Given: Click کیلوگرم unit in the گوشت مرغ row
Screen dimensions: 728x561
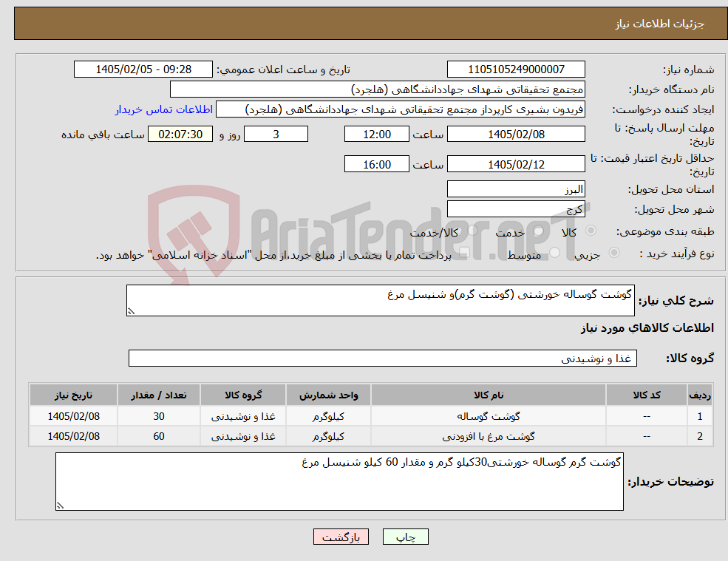Looking at the screenshot, I should (328, 436).
